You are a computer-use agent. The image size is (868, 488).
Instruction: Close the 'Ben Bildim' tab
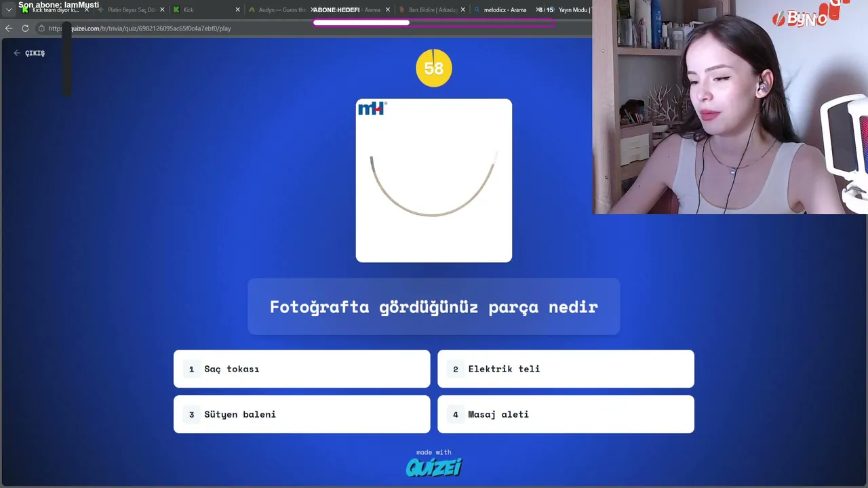[463, 10]
